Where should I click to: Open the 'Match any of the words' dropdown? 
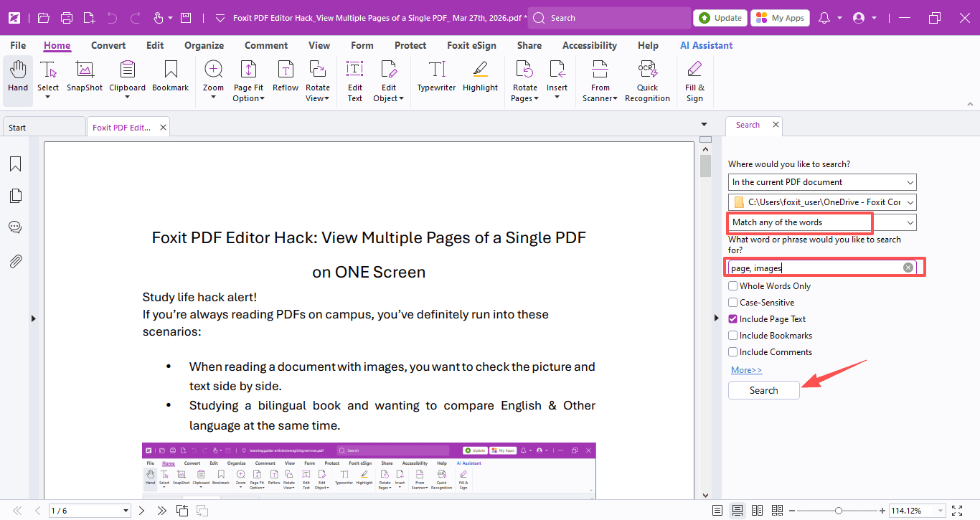tap(822, 222)
